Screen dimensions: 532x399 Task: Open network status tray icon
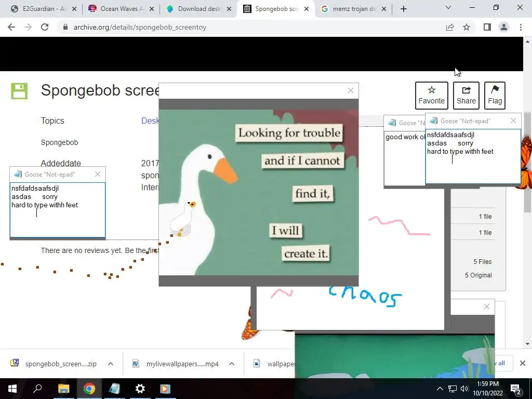tap(453, 389)
